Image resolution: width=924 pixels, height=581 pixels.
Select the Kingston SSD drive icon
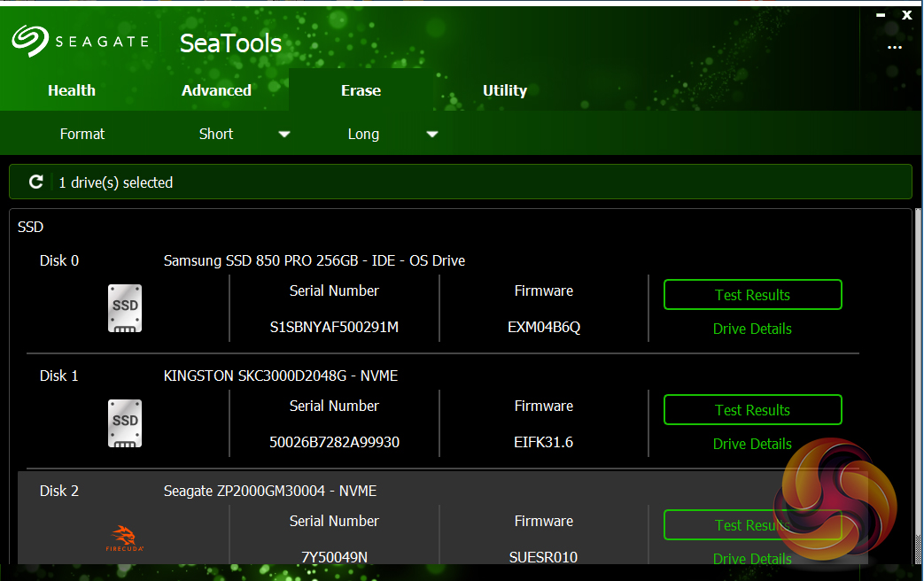(125, 423)
